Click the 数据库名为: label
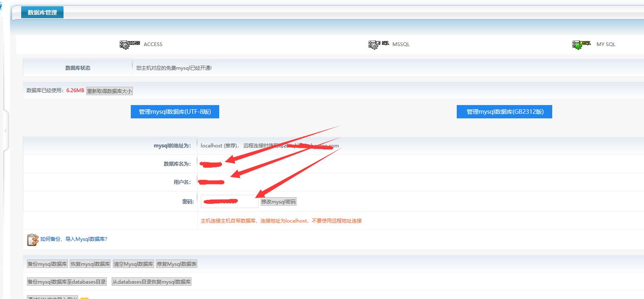644x299 pixels. pyautogui.click(x=177, y=164)
